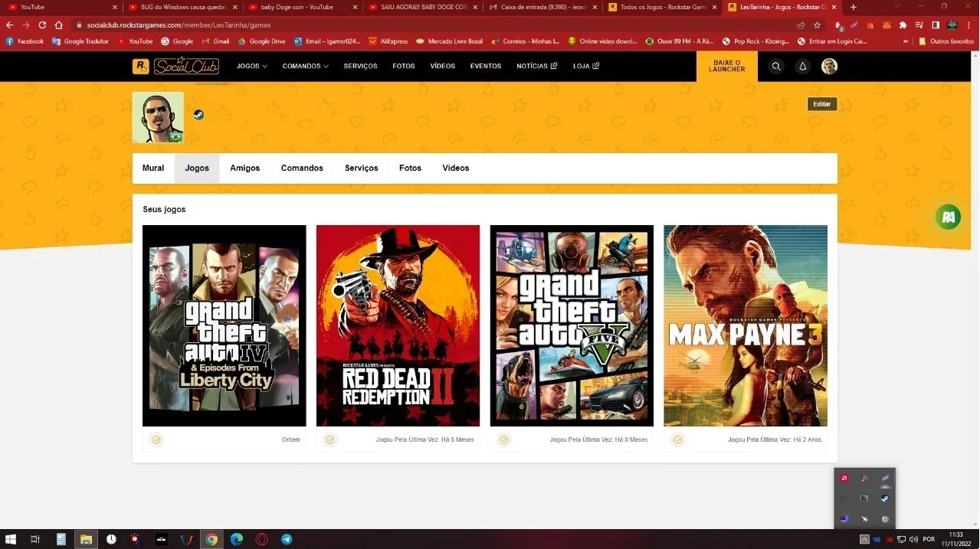Open the AliExpress bookmark
Viewport: 980px width, 549px height.
388,41
